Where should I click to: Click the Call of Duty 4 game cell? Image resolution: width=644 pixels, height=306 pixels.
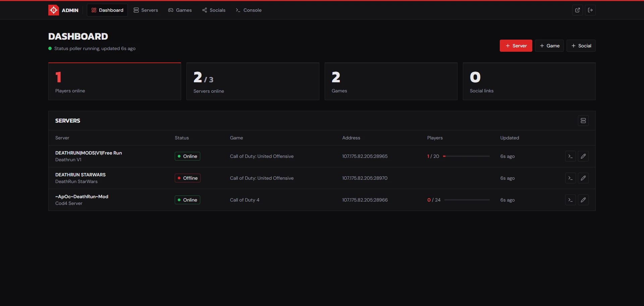(x=245, y=200)
